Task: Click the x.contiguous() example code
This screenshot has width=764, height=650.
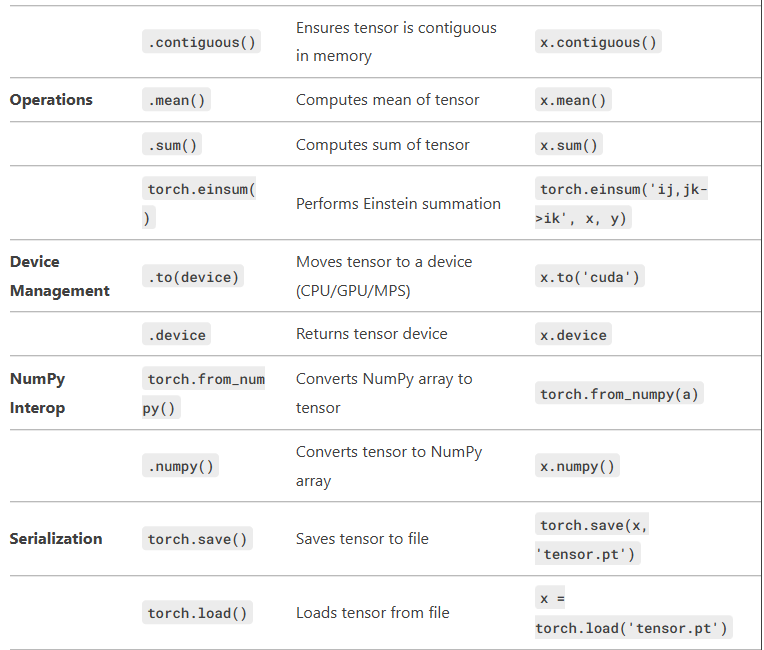Action: [x=598, y=42]
